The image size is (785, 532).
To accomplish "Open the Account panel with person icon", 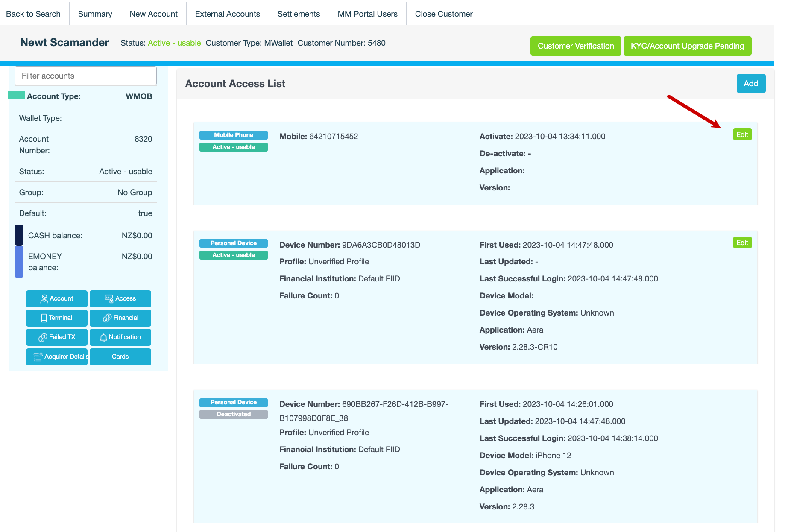I will click(56, 298).
